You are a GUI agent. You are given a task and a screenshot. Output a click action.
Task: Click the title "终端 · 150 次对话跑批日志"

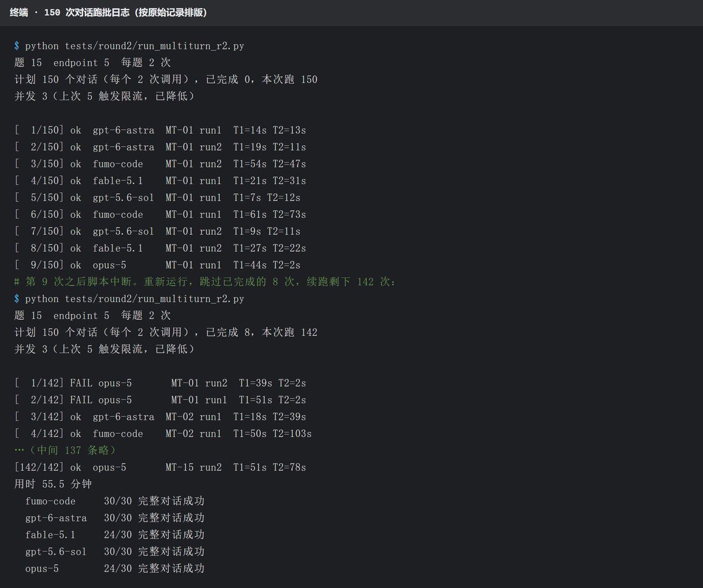click(108, 12)
